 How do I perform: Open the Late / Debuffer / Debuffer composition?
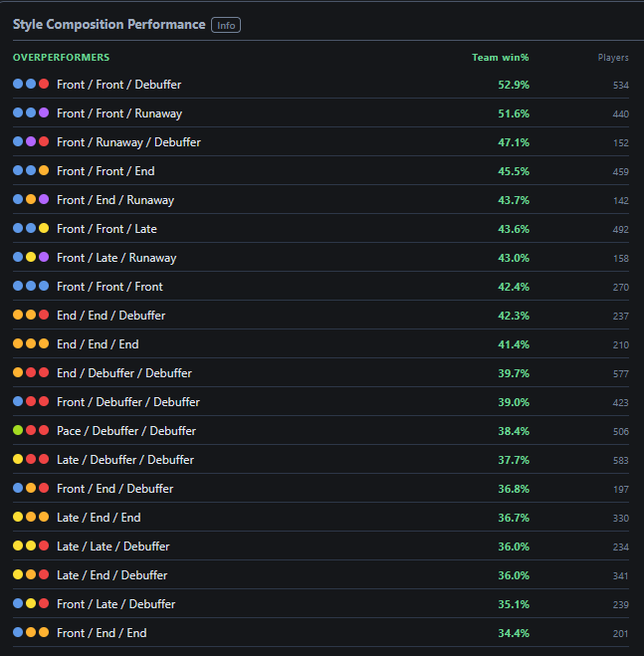click(x=125, y=460)
